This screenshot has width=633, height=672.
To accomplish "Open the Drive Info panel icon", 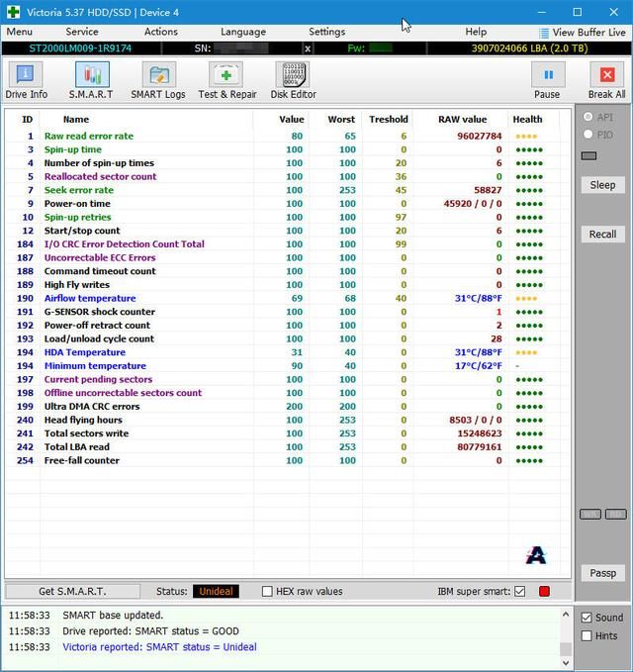I will coord(26,74).
